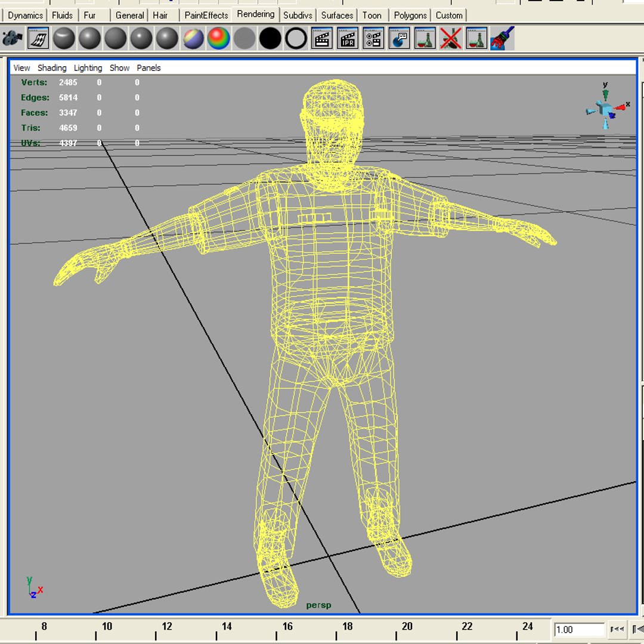644x644 pixels.
Task: Click the Rendering shelf tab
Action: (x=255, y=14)
